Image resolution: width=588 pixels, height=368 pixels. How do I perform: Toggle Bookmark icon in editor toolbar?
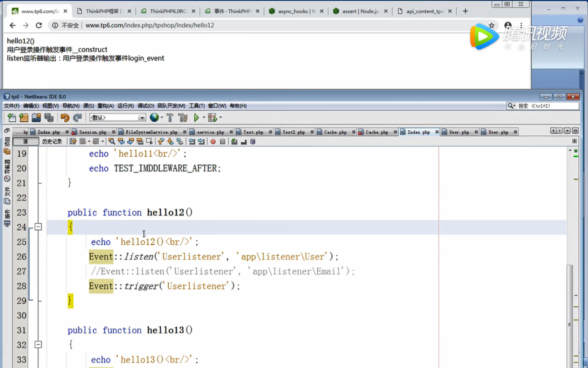180,142
